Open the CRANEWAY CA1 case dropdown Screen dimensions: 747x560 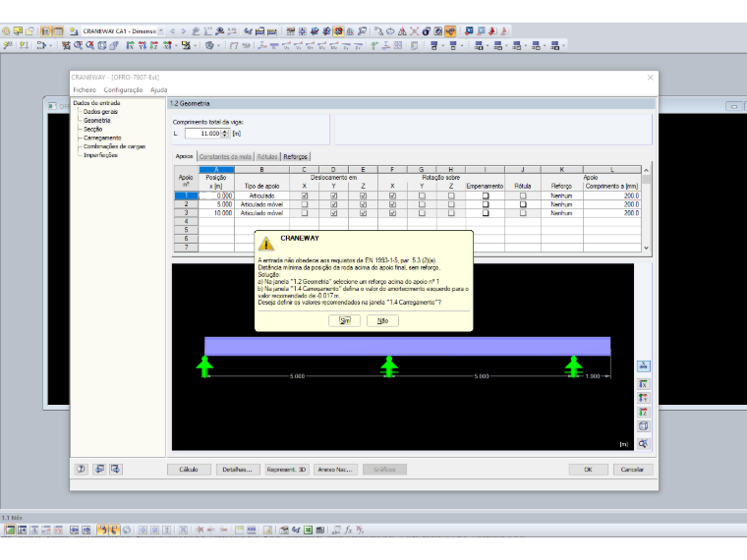click(161, 31)
